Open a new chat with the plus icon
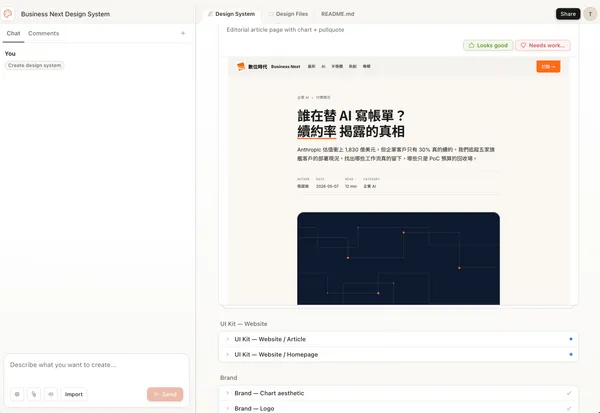Viewport: 600px width, 413px height. point(183,33)
